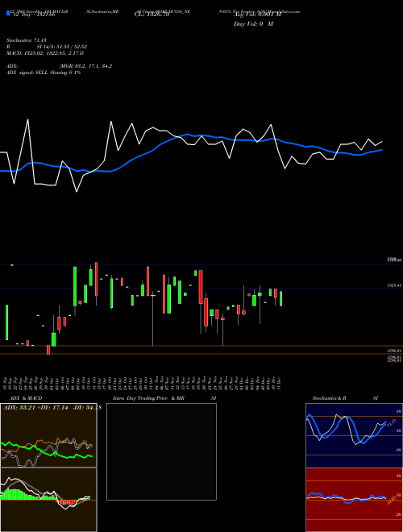Click the SI 14/5: 51.53 / 52.52 reading
This screenshot has height=532, width=403.
62,47
